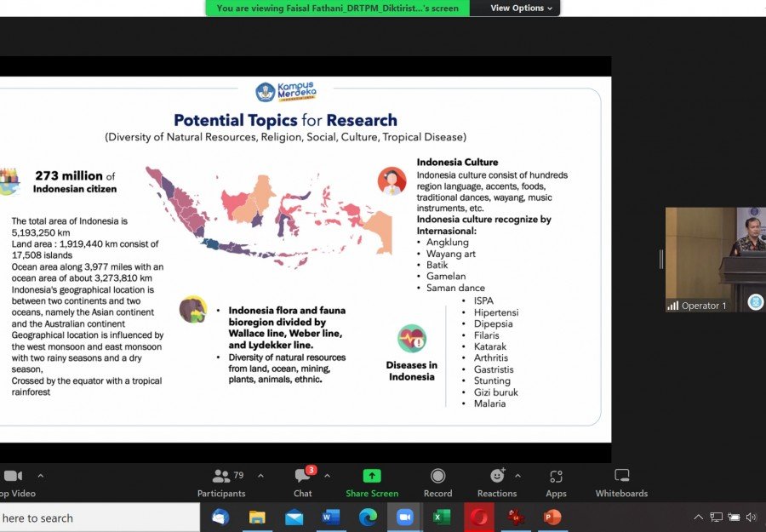Open the View Options menu
The image size is (766, 532).
pos(521,9)
